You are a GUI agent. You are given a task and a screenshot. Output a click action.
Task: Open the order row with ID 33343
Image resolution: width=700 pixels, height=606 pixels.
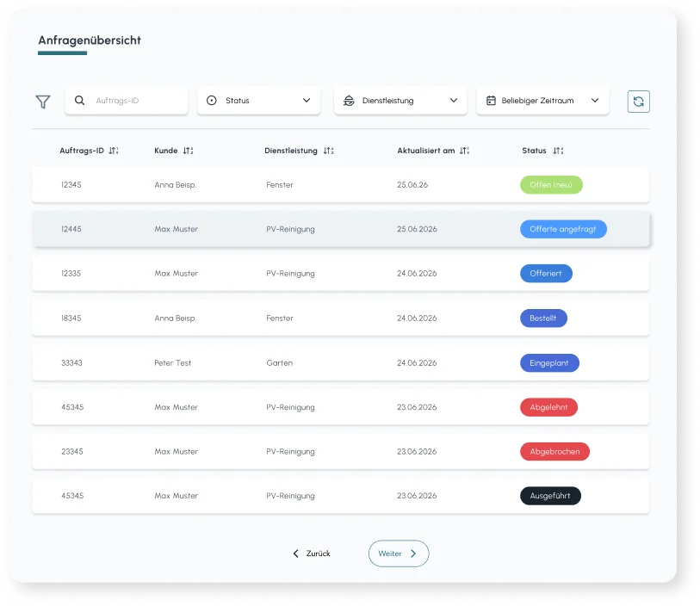[72, 363]
